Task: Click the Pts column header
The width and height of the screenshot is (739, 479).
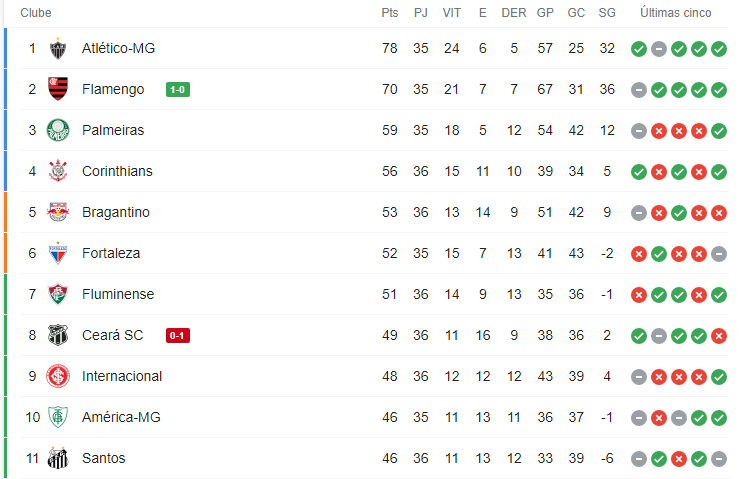Action: [x=390, y=13]
